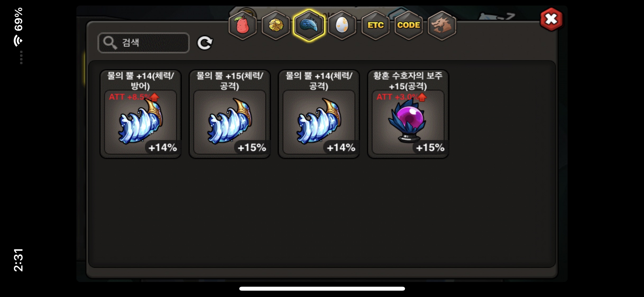Select 물의 뿔 +14(체력/방어) item card

[x=140, y=114]
